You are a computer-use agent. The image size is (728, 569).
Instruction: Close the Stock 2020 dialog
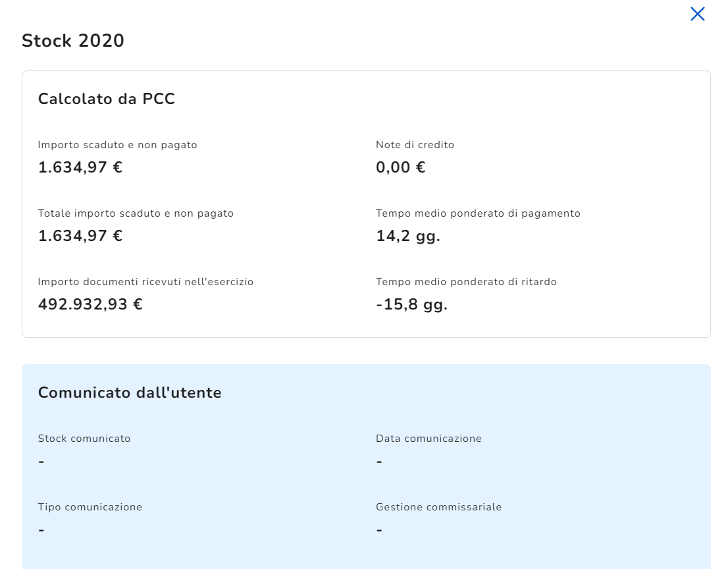coord(697,14)
